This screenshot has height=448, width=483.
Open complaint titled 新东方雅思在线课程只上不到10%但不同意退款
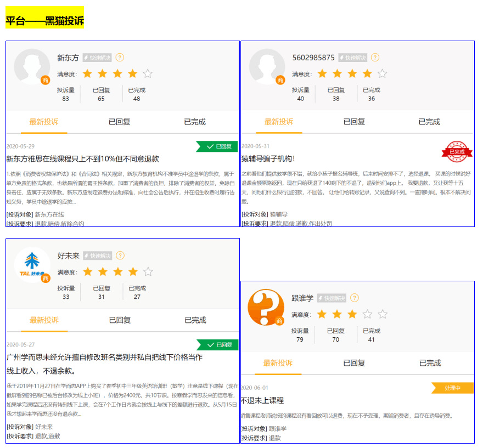pos(82,159)
